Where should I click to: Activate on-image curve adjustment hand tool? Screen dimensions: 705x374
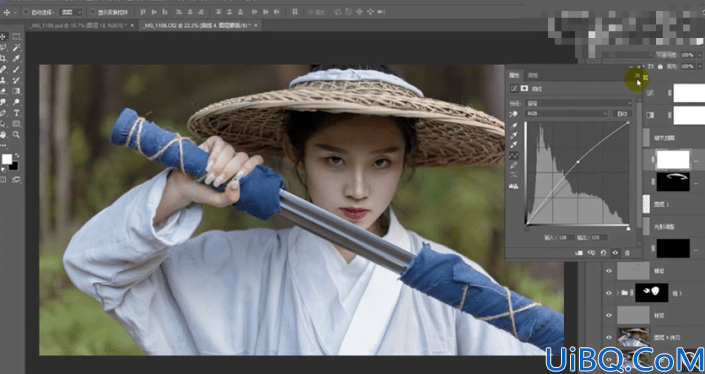[514, 114]
